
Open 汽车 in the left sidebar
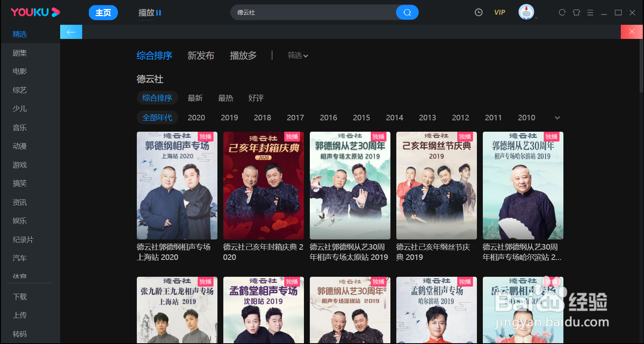(20, 258)
